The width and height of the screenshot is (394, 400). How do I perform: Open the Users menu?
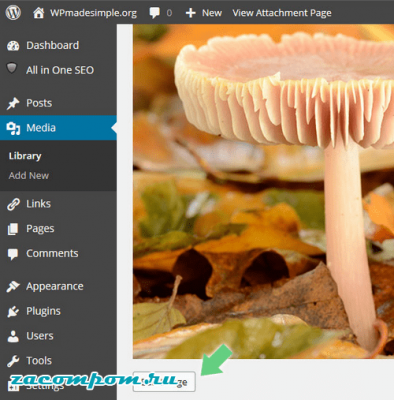(x=40, y=336)
